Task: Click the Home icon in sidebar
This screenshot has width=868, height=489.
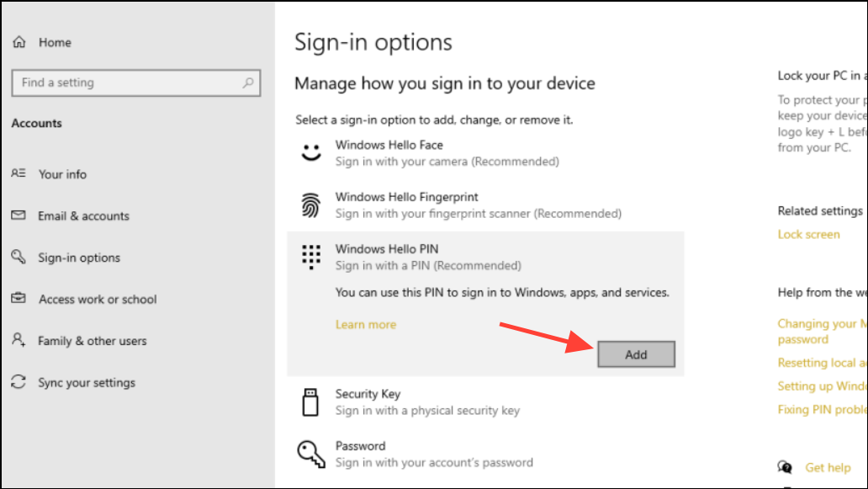Action: (x=19, y=42)
